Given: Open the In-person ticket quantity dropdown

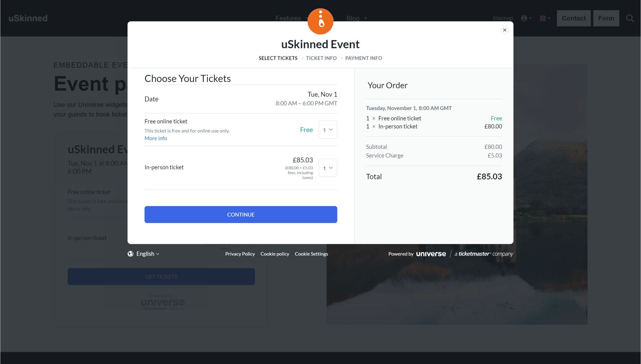Looking at the screenshot, I should coord(328,168).
